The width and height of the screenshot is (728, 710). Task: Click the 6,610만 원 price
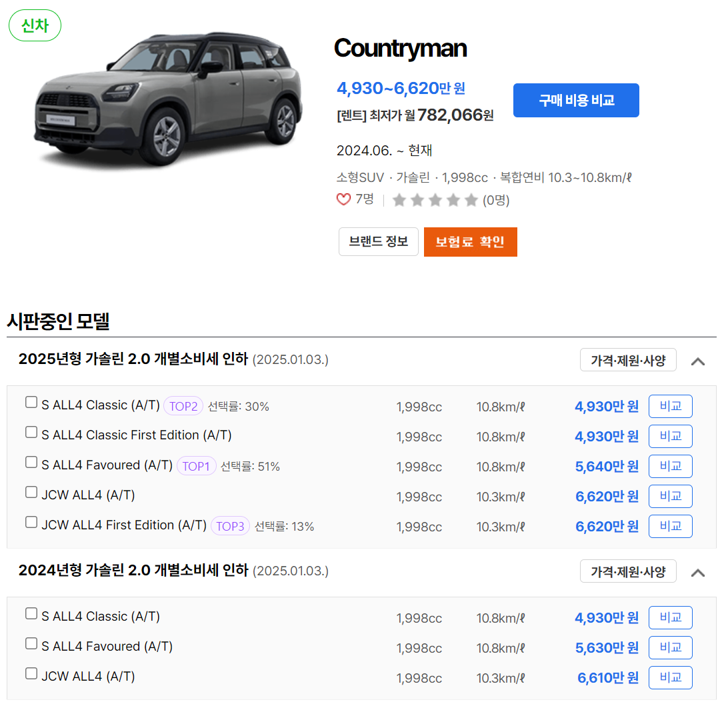coord(608,678)
